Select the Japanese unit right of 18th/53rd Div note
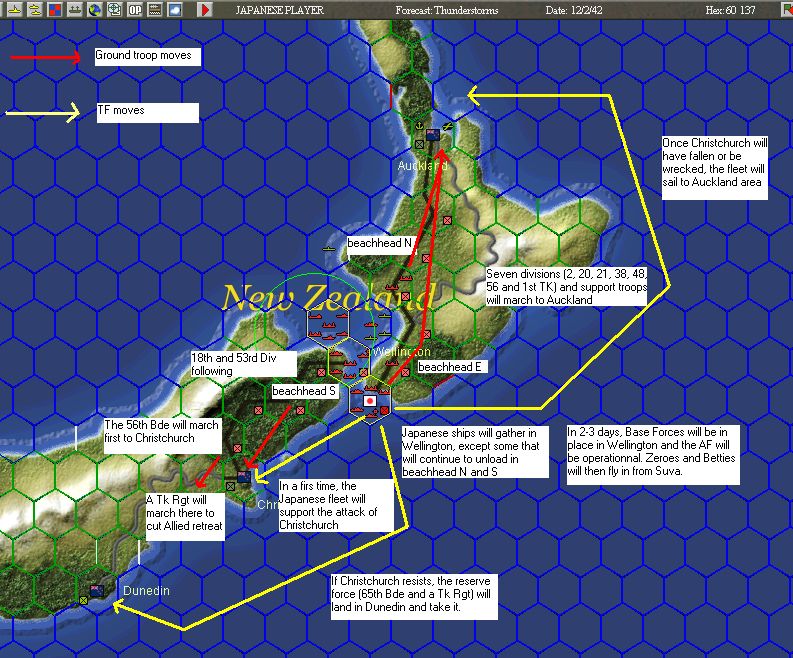This screenshot has height=658, width=793. click(322, 372)
